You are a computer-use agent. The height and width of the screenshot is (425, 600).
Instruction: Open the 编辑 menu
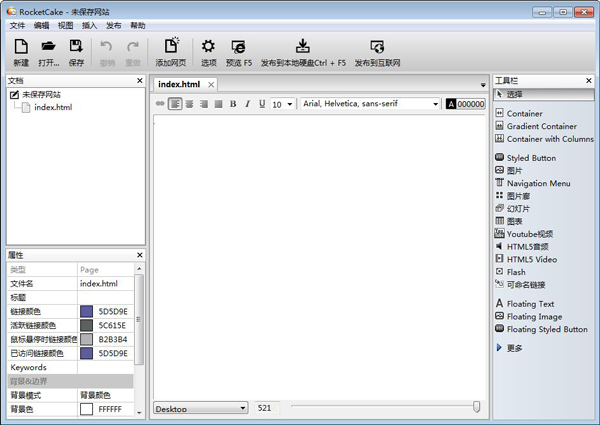(41, 26)
